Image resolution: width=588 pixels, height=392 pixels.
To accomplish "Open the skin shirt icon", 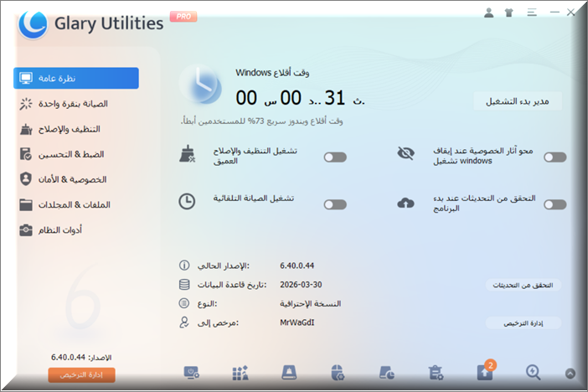I will (509, 13).
